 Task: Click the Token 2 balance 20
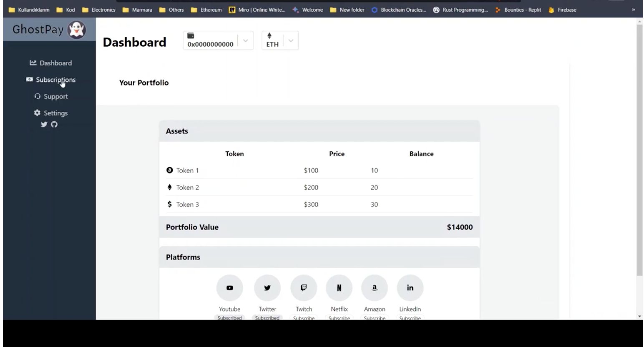pyautogui.click(x=374, y=187)
